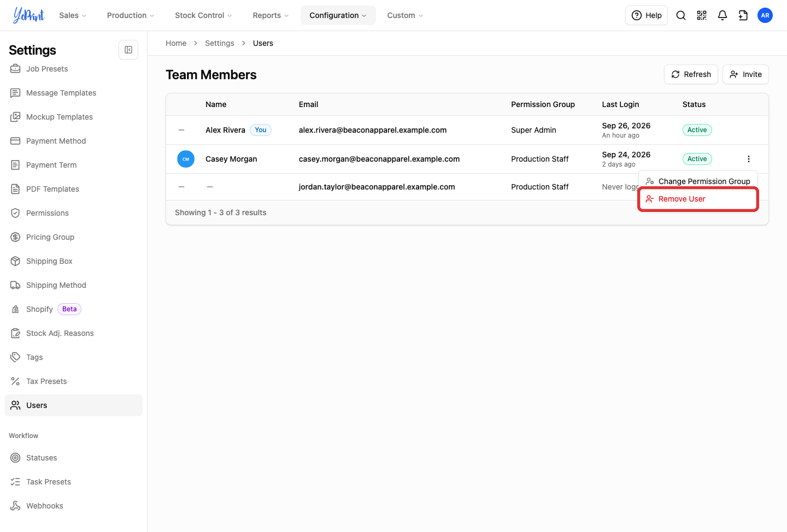Click the new document icon in header
This screenshot has width=787, height=532.
click(743, 15)
